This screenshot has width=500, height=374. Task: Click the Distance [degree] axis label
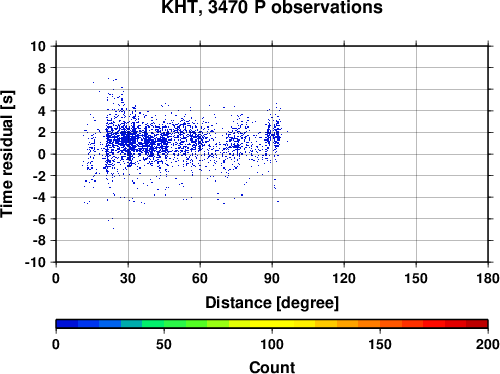[272, 303]
